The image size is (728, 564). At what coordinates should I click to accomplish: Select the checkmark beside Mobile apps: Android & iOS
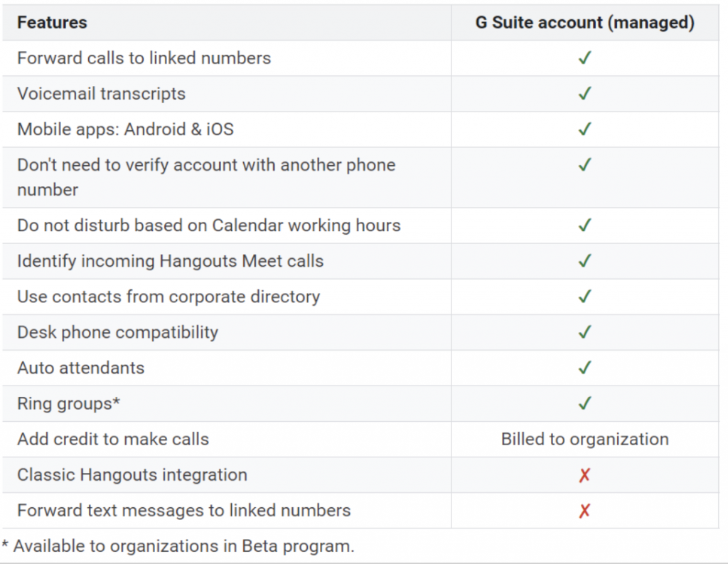click(584, 129)
